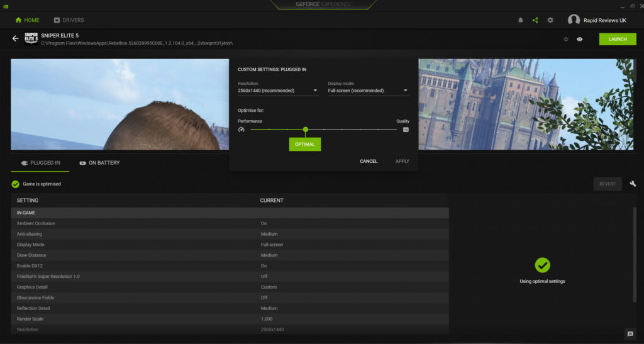Mark game as favourite with the star
644x344 pixels.
[x=566, y=40]
